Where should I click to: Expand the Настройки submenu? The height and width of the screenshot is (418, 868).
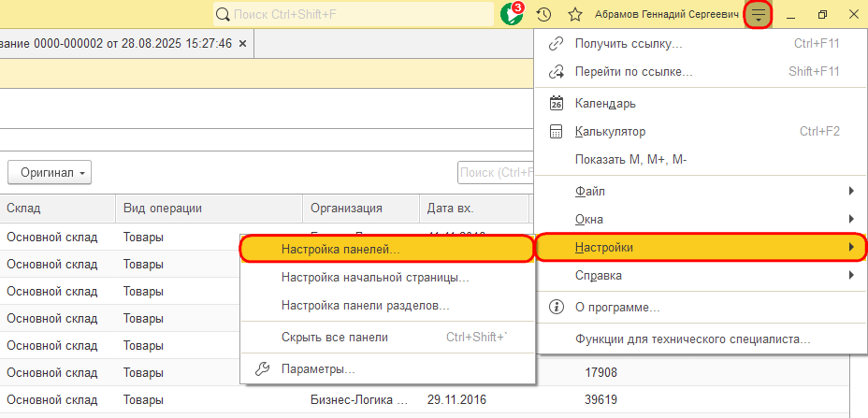701,248
